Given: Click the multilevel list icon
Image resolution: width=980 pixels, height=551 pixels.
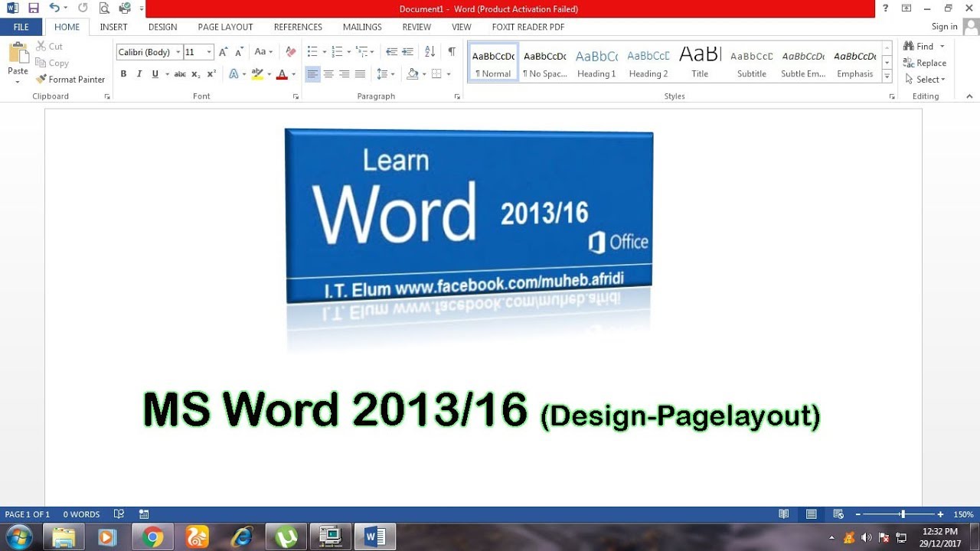Looking at the screenshot, I should [x=362, y=52].
